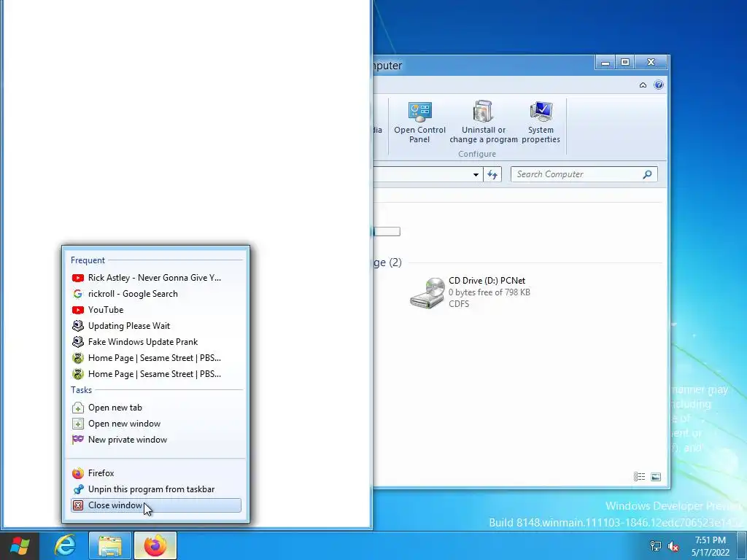Click the Search Computer field

tap(584, 174)
